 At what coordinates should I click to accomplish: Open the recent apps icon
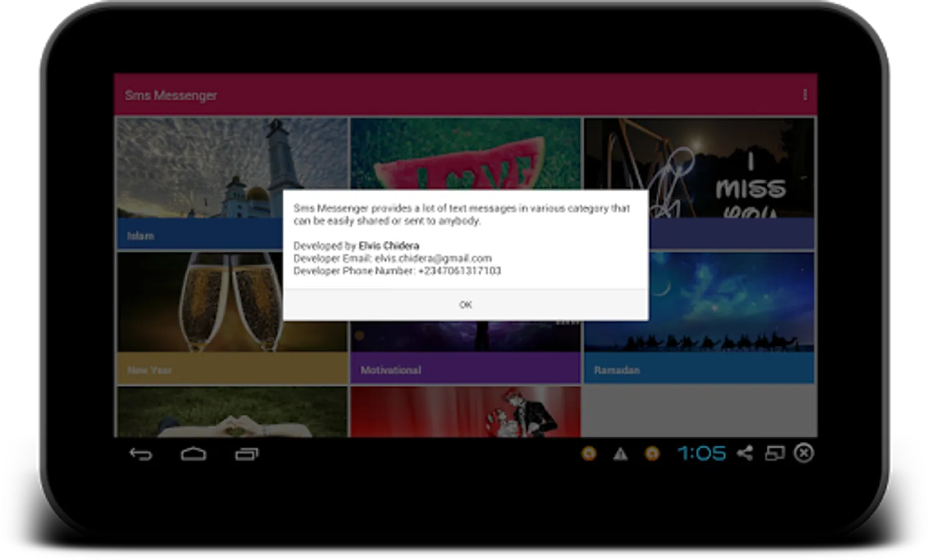point(246,454)
